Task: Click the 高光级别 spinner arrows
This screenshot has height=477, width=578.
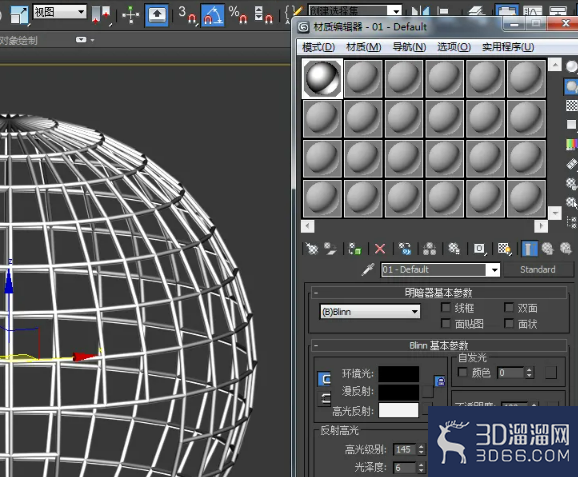Action: pyautogui.click(x=421, y=449)
